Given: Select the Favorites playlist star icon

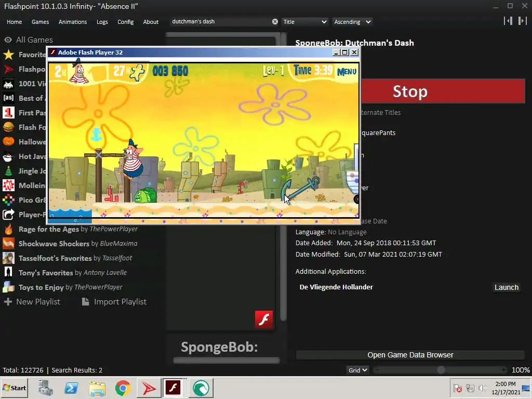Looking at the screenshot, I should [x=8, y=54].
